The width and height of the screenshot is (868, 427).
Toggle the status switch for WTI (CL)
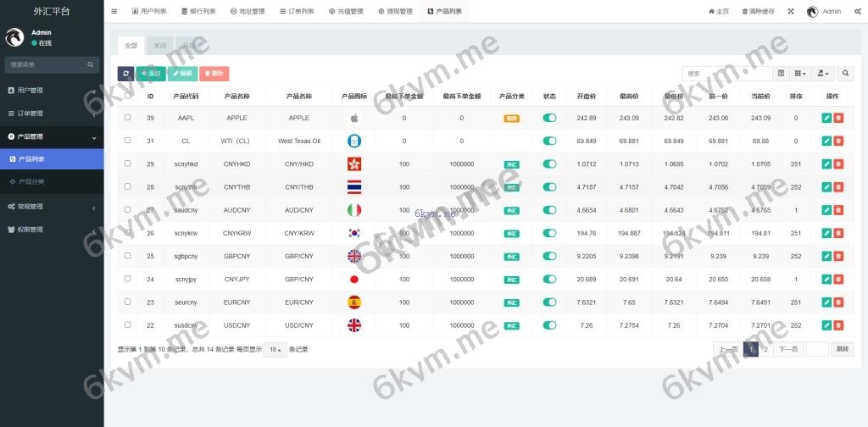[x=549, y=141]
